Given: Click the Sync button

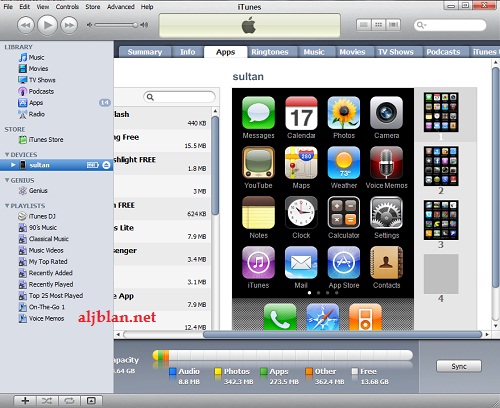Looking at the screenshot, I should [x=459, y=366].
